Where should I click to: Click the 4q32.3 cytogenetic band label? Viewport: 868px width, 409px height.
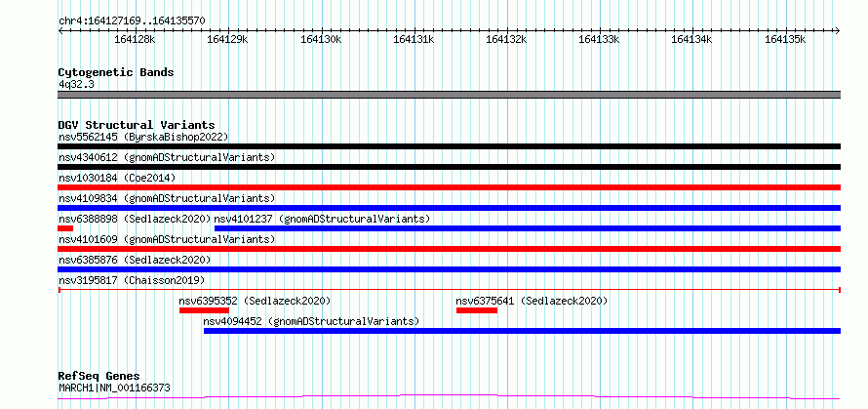(x=76, y=84)
